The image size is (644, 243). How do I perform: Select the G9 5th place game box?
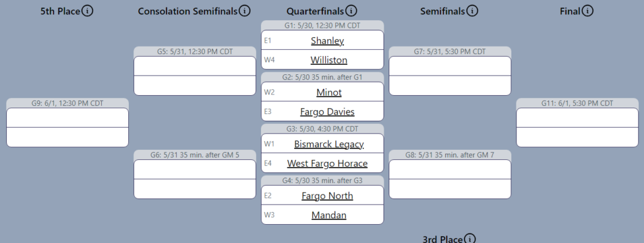tap(67, 127)
